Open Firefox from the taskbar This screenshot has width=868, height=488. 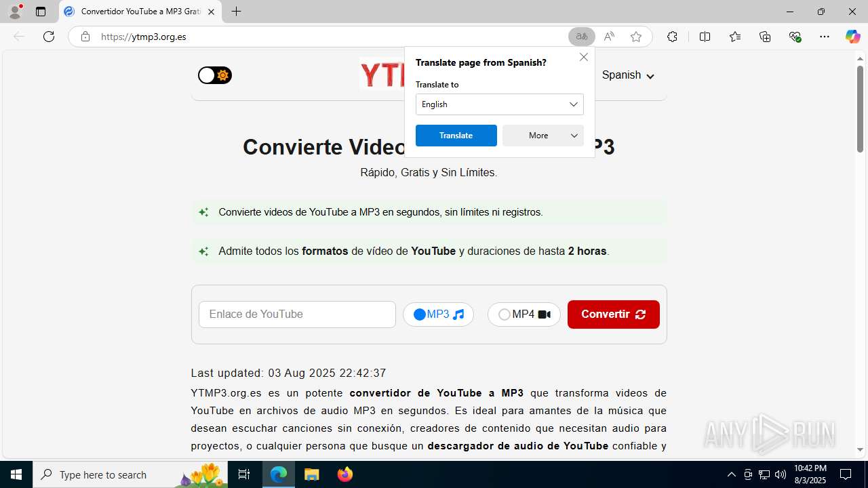coord(344,474)
